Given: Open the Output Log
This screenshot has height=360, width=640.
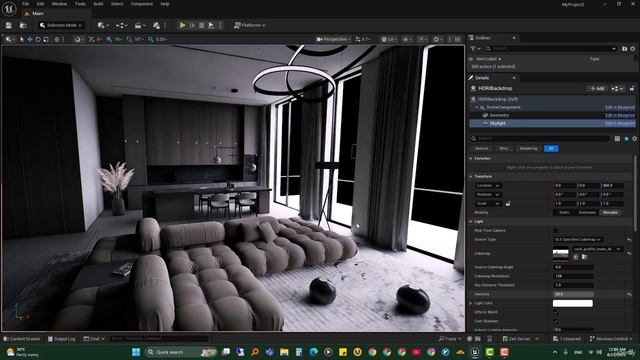Looking at the screenshot, I should pos(62,339).
